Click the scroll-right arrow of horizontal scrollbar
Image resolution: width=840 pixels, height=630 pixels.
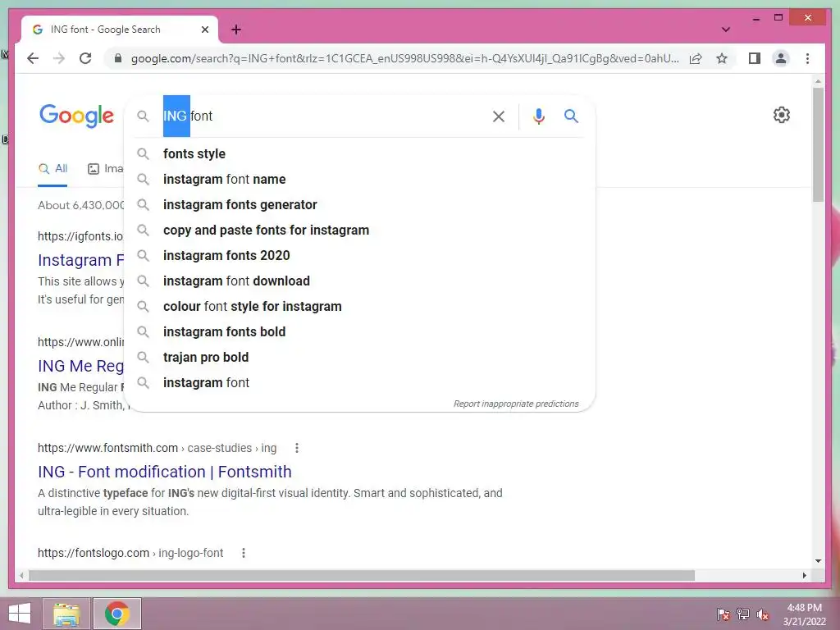(804, 575)
